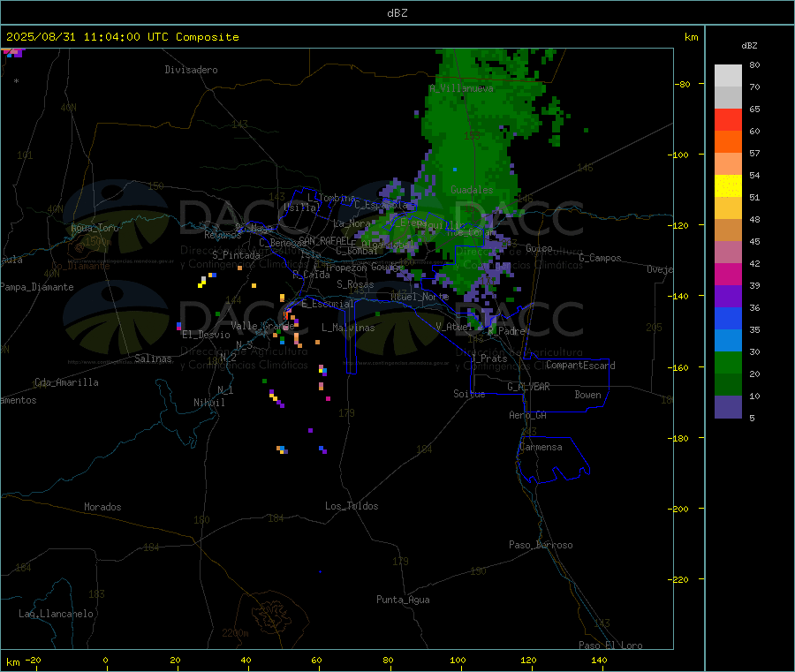Click the Los_Toldos map label
The image size is (795, 672).
[x=352, y=506]
